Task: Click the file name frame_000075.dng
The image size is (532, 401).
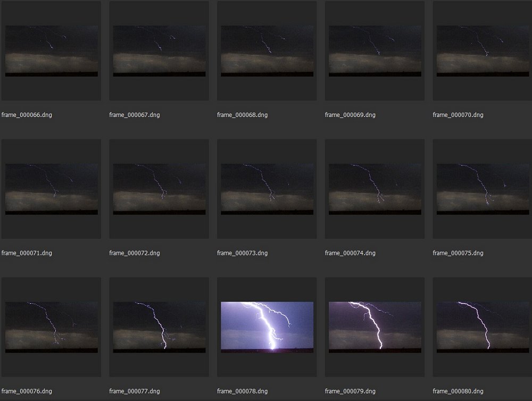Action: [x=458, y=253]
